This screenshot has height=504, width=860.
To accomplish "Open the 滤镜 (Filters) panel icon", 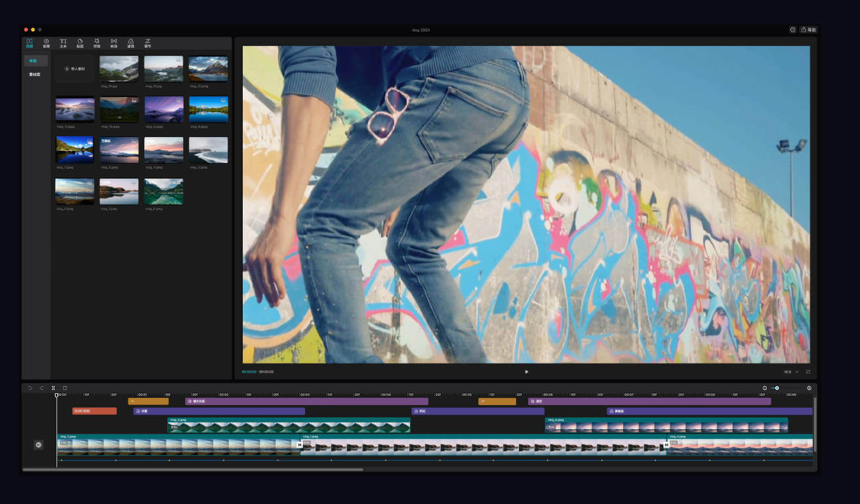I will (131, 43).
